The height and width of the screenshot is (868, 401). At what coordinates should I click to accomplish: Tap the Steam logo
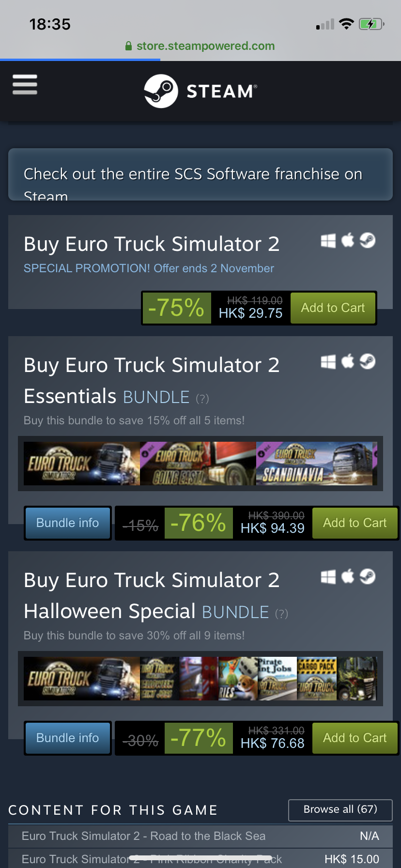[200, 91]
